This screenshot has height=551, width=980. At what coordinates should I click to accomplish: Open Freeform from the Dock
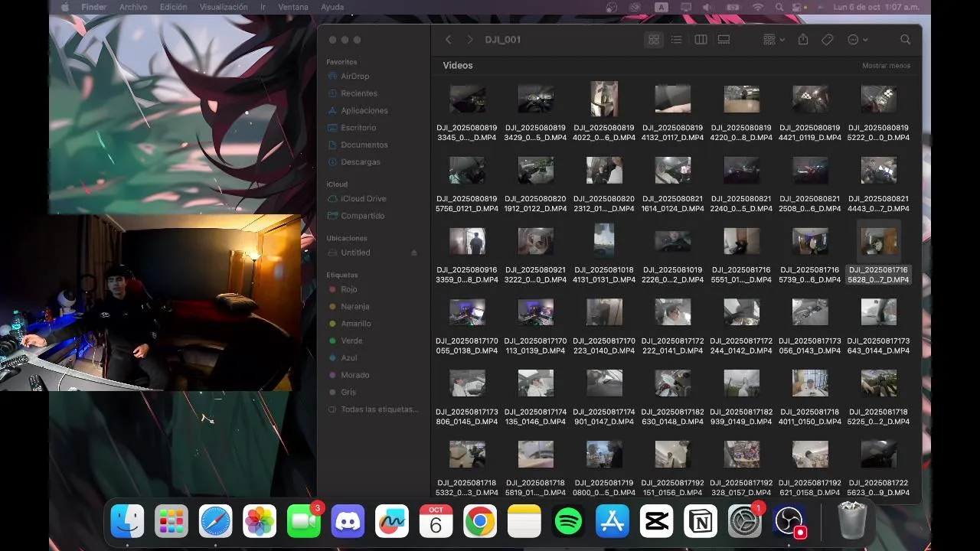click(392, 522)
